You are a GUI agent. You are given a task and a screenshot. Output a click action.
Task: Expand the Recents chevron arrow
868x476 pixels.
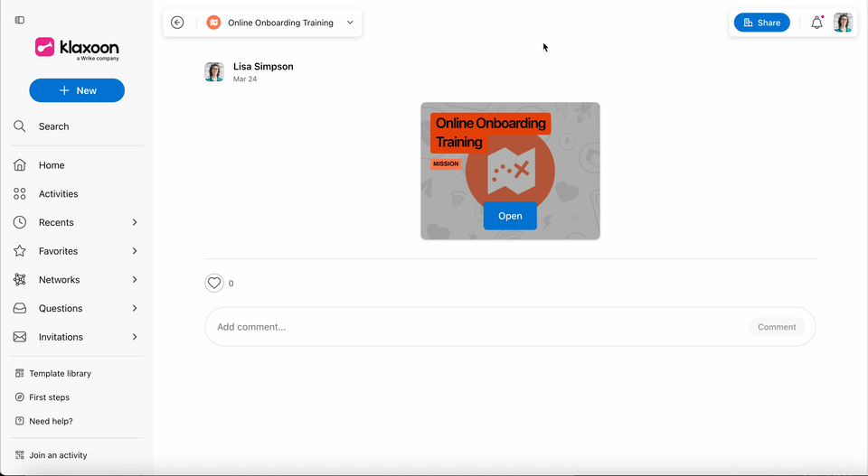coord(135,222)
